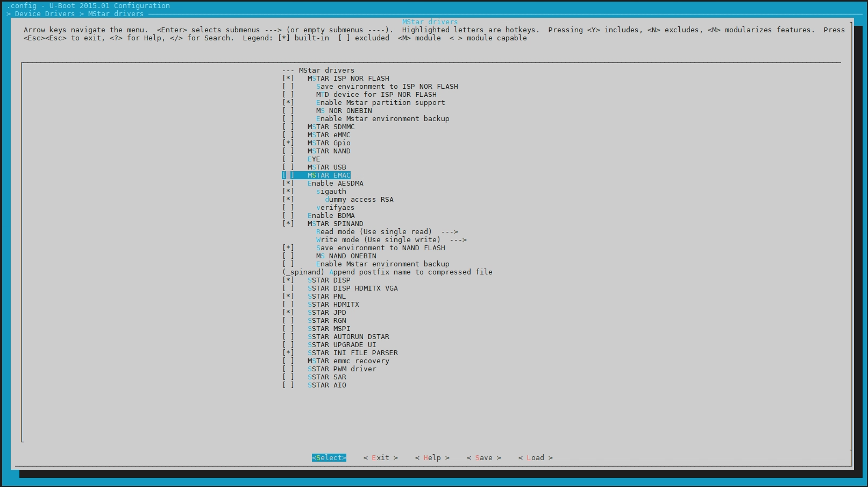Select the MSTAR eMMC entry
This screenshot has height=487, width=868.
coord(316,135)
